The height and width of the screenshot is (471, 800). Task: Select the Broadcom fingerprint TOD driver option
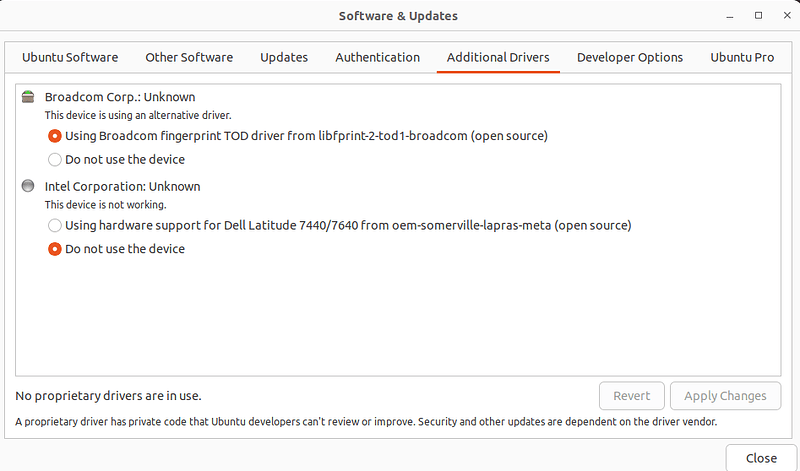click(55, 135)
